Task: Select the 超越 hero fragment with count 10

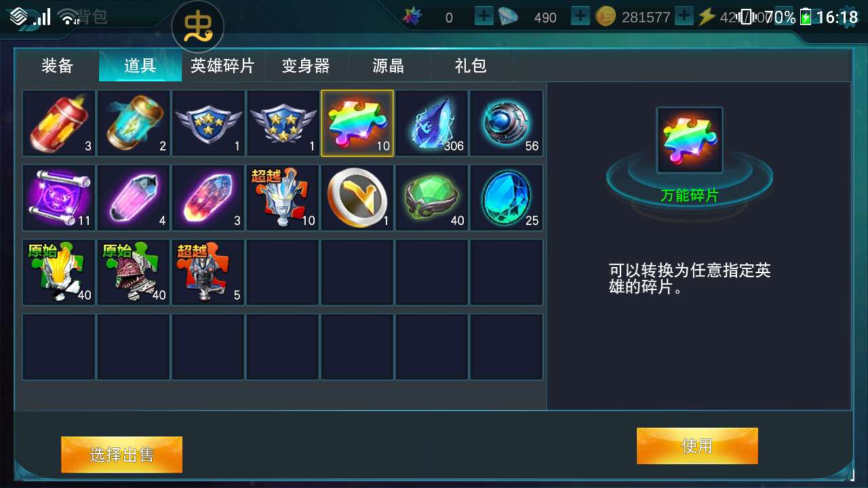Action: tap(283, 198)
